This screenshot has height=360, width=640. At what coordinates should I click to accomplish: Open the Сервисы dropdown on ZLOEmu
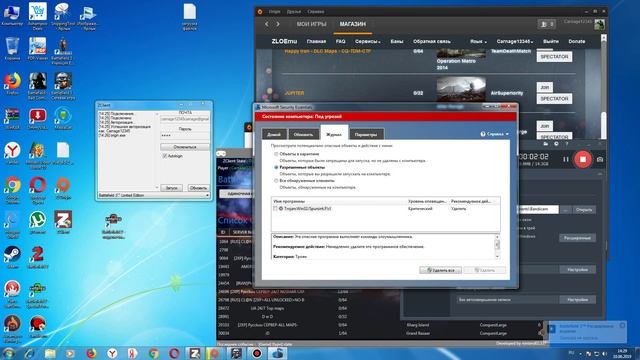point(367,41)
